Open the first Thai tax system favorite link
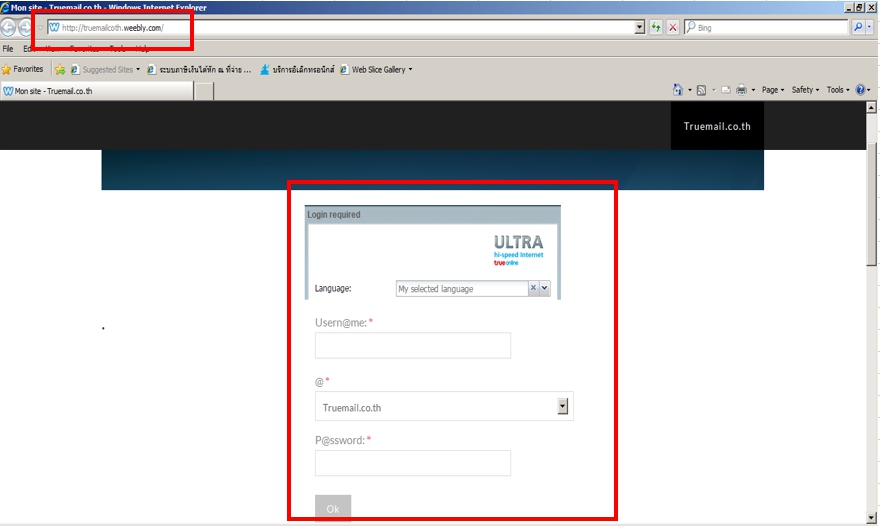The width and height of the screenshot is (880, 526). point(199,70)
